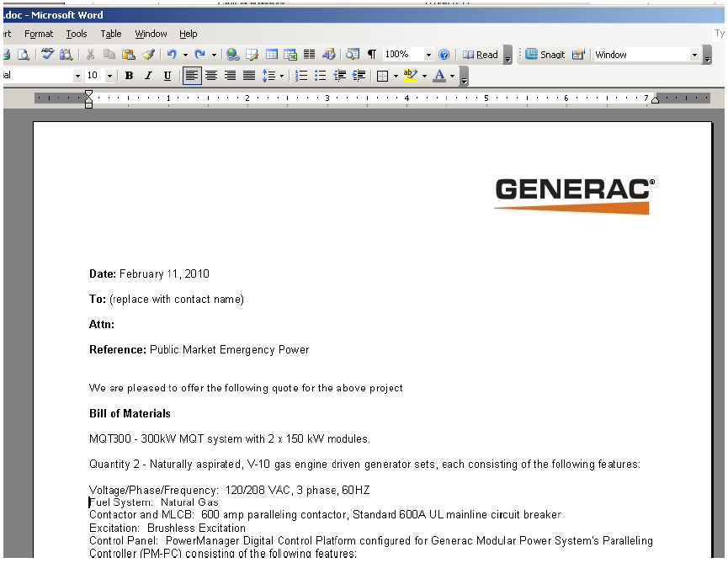Screen dimensions: 728x563
Task: Click the Paste clipboard icon
Action: click(x=128, y=55)
